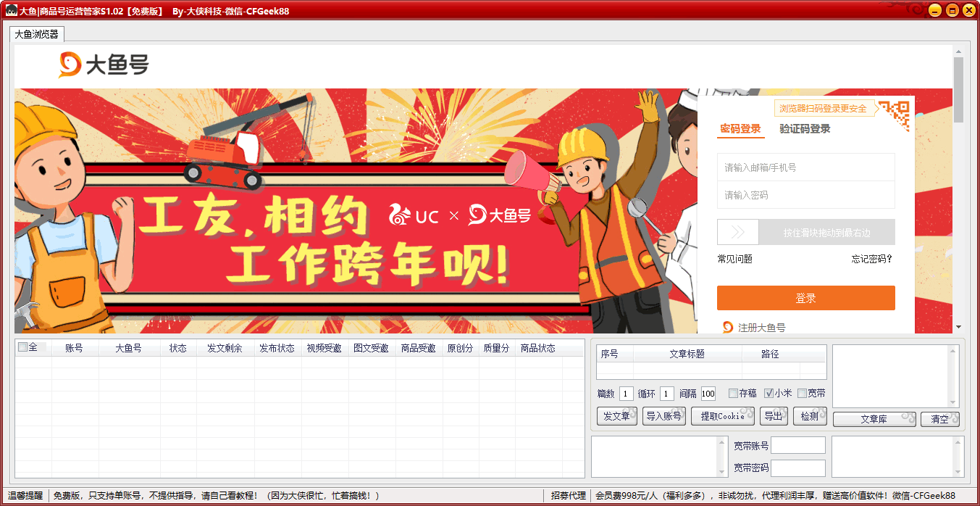980x506 pixels.
Task: Click the text box above 文章库 button
Action: [896, 376]
